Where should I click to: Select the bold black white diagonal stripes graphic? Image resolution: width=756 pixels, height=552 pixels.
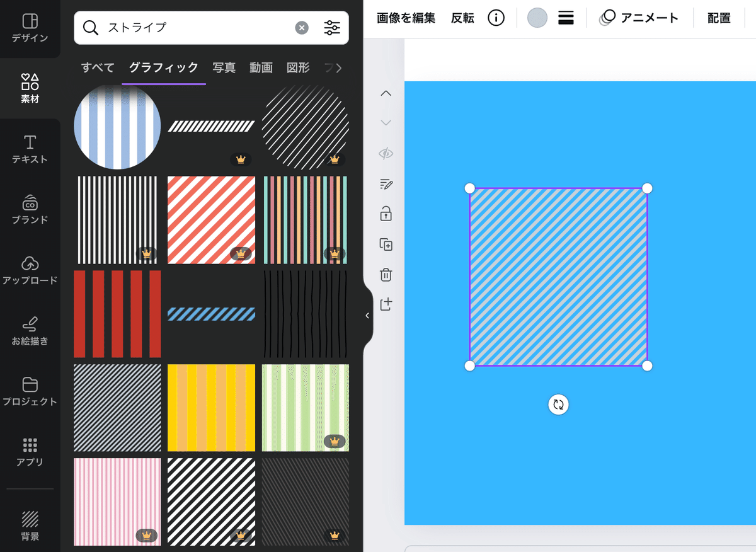pyautogui.click(x=211, y=502)
